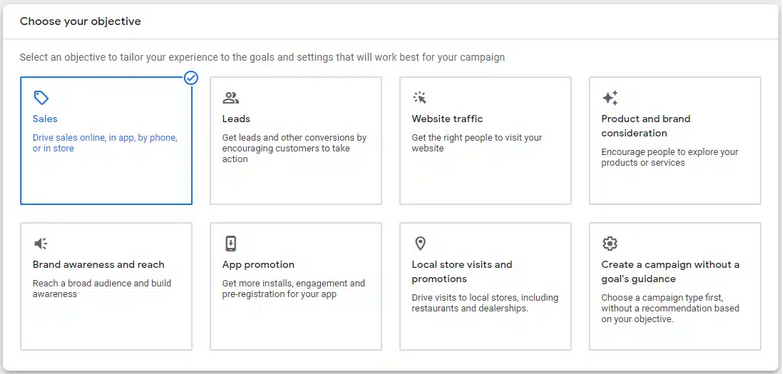783x374 pixels.
Task: Click the Leads people icon
Action: (231, 97)
